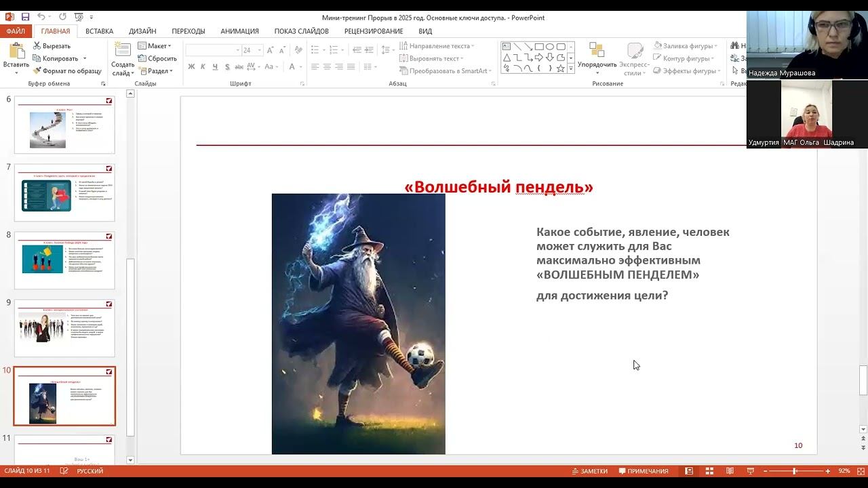Toggle underline formatting (Ч)

click(x=215, y=67)
